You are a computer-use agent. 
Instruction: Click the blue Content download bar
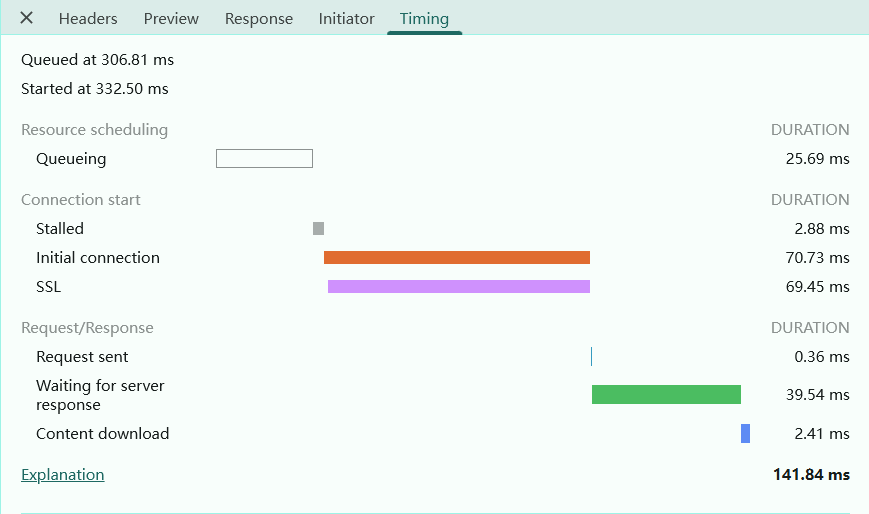click(745, 433)
